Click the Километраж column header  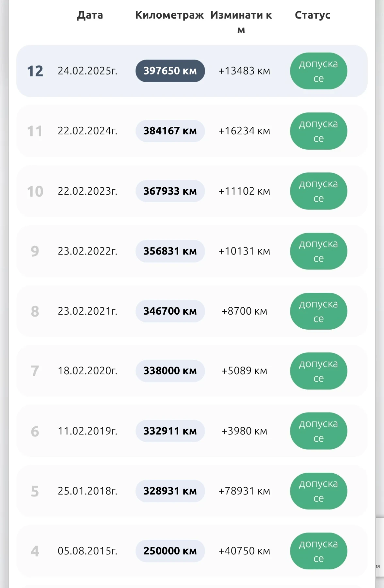click(169, 15)
